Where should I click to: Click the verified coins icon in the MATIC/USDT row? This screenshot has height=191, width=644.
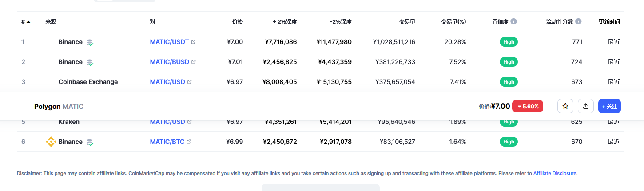click(x=90, y=42)
